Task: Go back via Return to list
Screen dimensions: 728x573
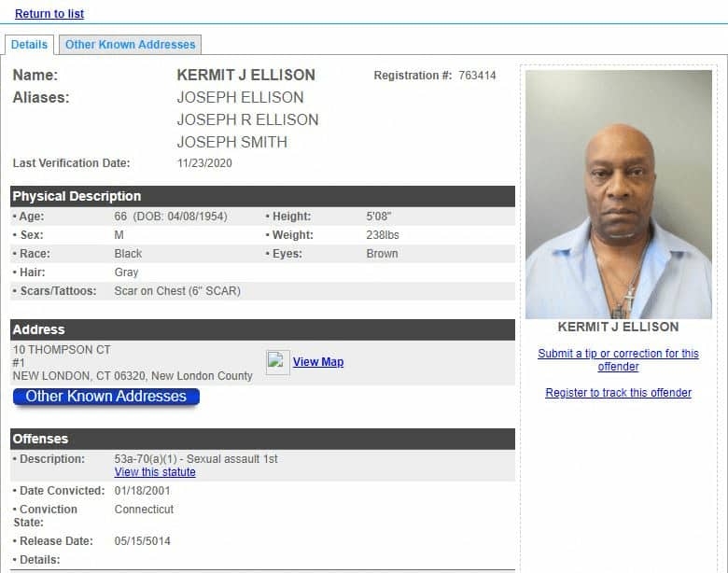Action: click(49, 13)
